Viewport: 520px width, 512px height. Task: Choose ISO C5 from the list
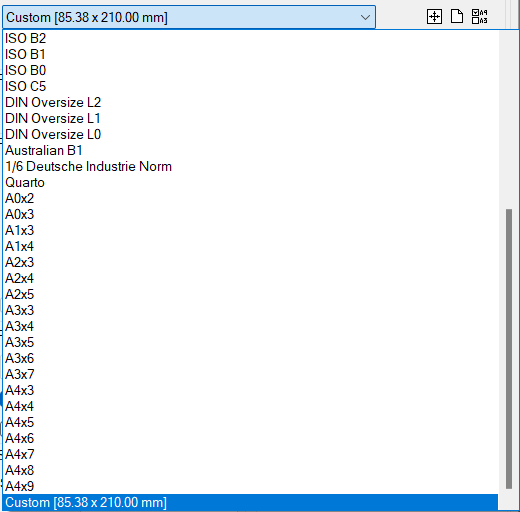click(250, 86)
